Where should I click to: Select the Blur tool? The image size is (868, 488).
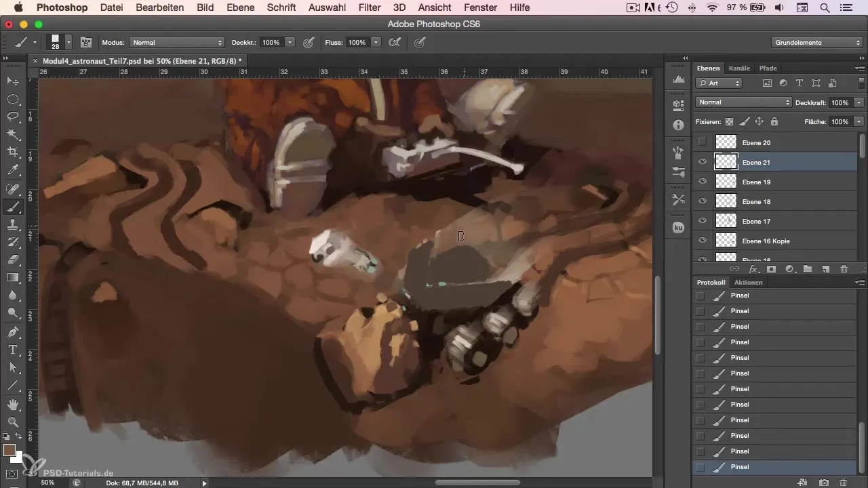pos(12,295)
